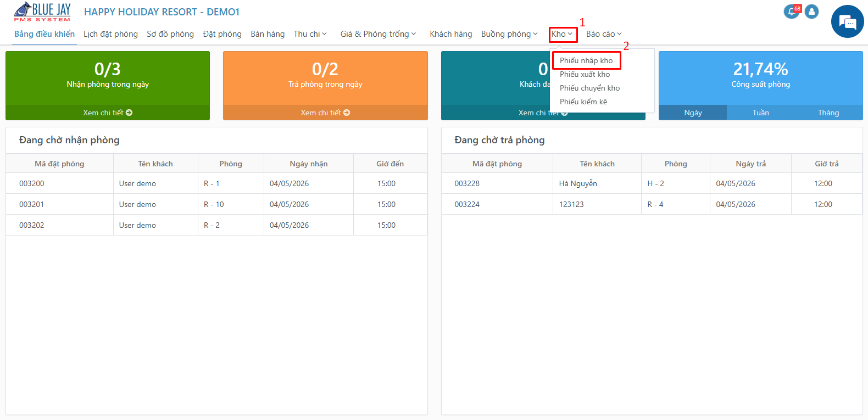The width and height of the screenshot is (868, 420).
Task: Click check-in date of booking 003201
Action: click(x=289, y=204)
